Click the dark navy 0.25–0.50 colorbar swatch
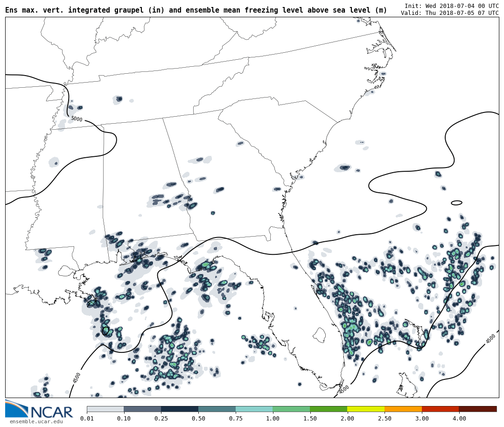The image size is (504, 427). point(180,409)
